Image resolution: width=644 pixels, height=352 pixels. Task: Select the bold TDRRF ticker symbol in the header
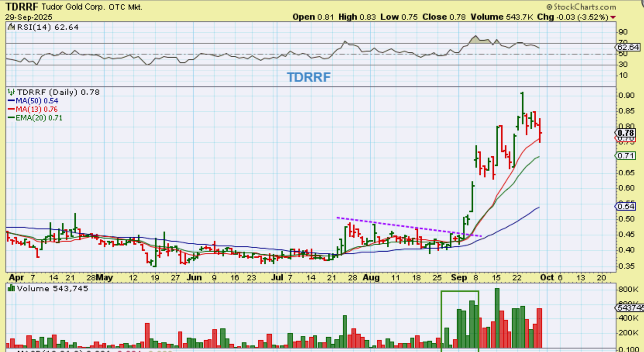[22, 7]
